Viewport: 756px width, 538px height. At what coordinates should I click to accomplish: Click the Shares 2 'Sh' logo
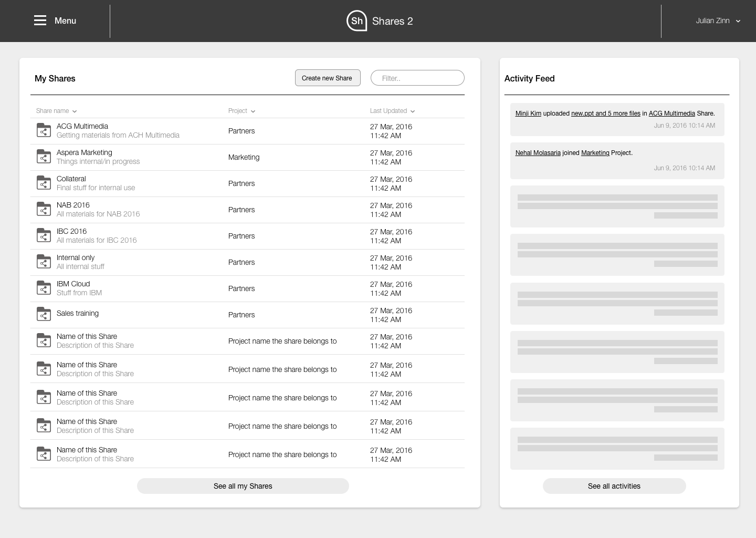point(356,20)
